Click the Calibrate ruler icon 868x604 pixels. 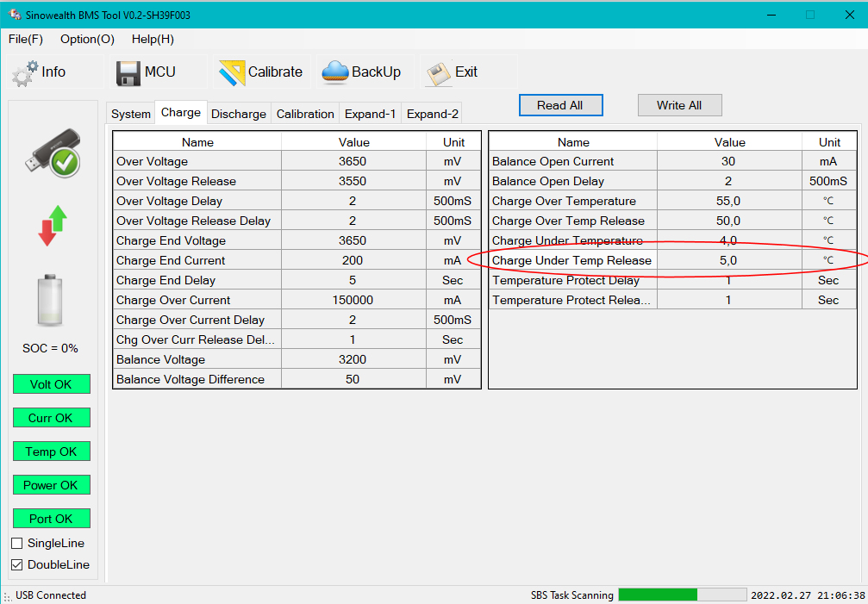click(x=232, y=72)
